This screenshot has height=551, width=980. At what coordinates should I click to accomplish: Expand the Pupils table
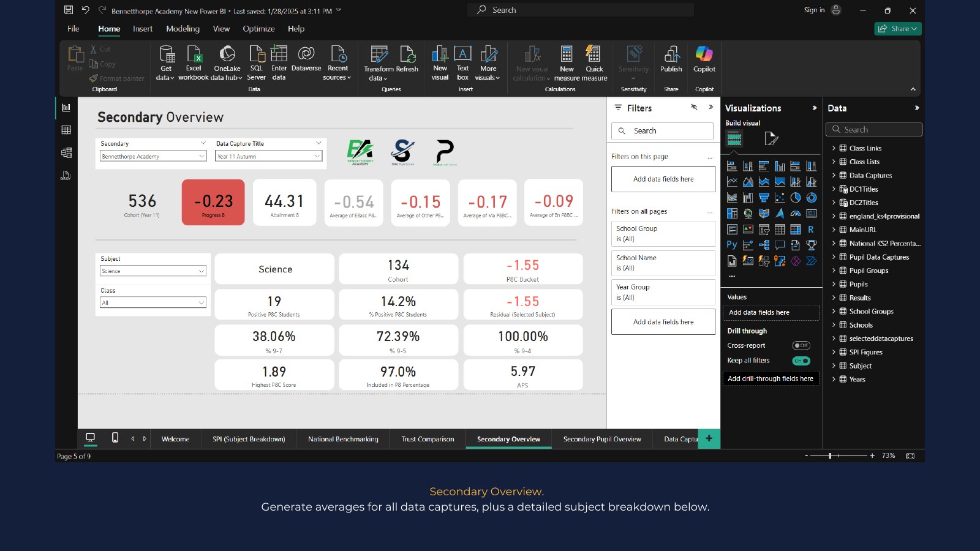click(834, 284)
